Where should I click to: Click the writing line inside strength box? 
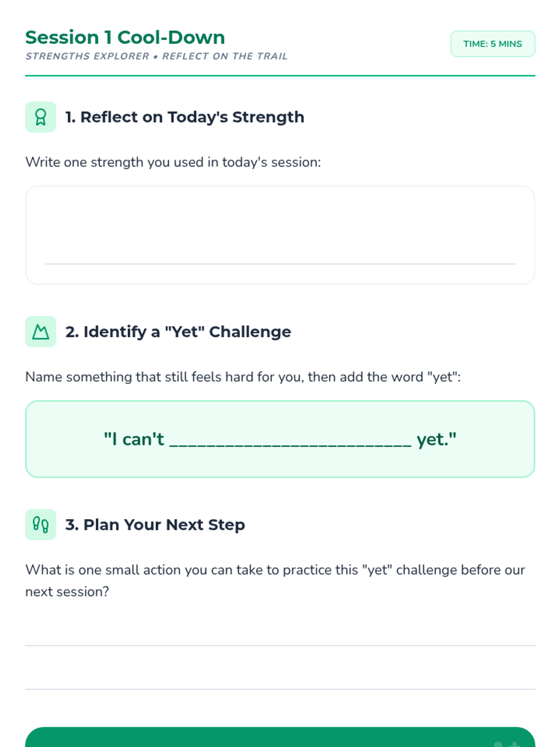point(280,263)
